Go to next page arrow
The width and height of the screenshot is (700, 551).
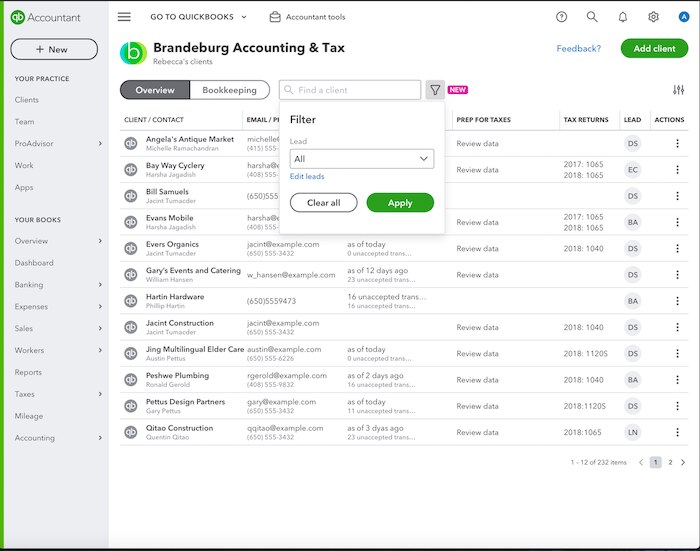pos(683,463)
